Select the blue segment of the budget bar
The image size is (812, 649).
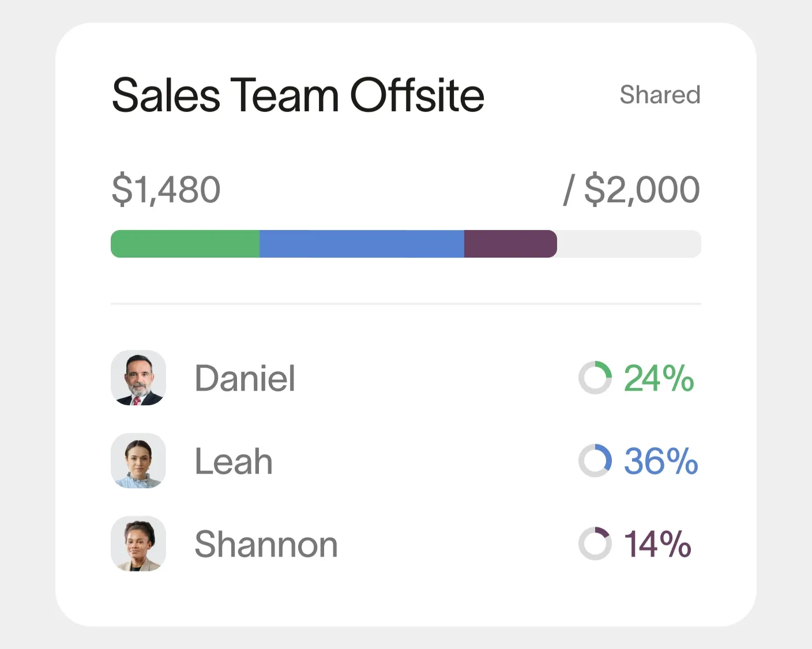(x=362, y=244)
